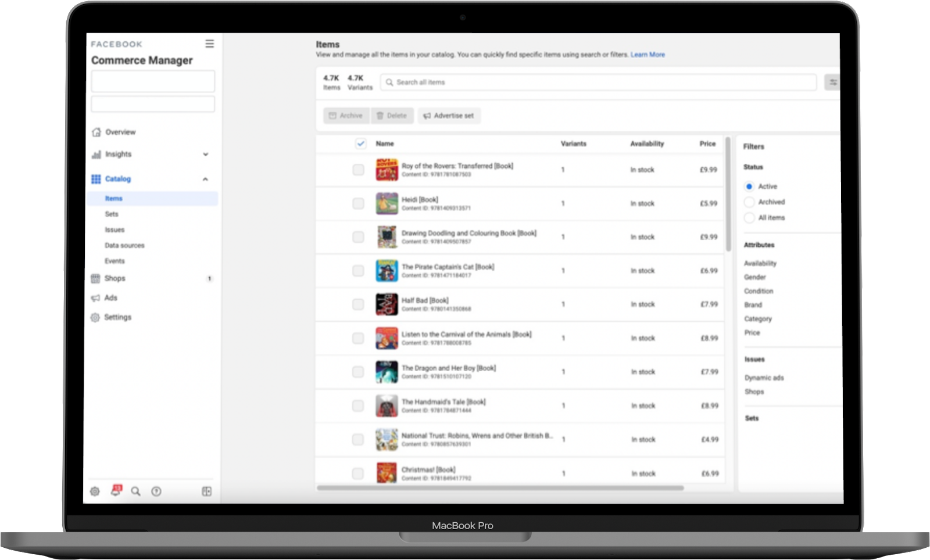This screenshot has height=560, width=930.
Task: Click the magnifier search icon in sidebar footer
Action: pyautogui.click(x=135, y=491)
